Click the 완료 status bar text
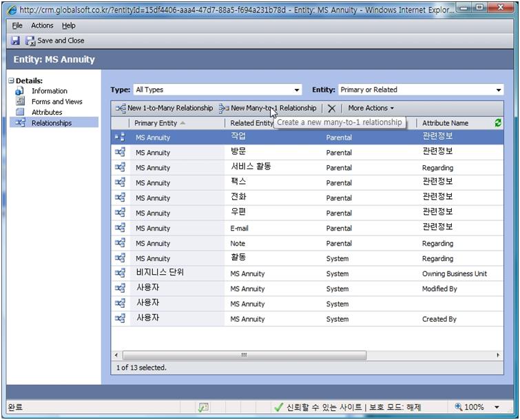The height and width of the screenshot is (420, 520). point(15,407)
